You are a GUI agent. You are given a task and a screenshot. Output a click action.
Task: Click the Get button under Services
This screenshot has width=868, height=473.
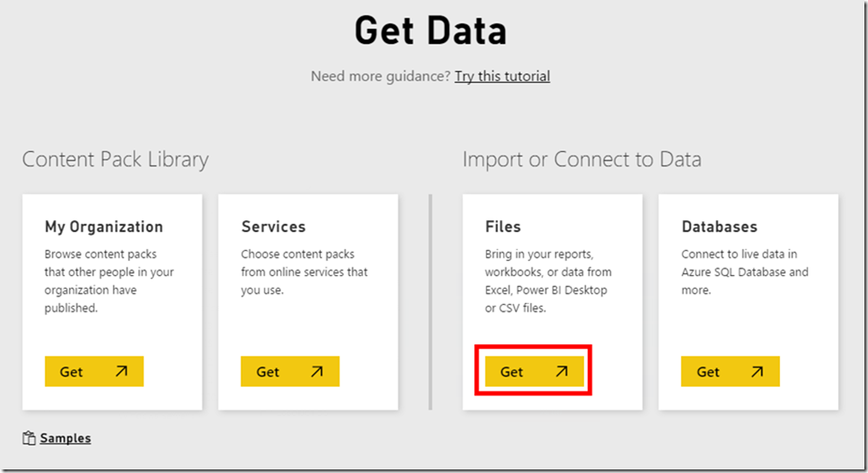pos(290,371)
